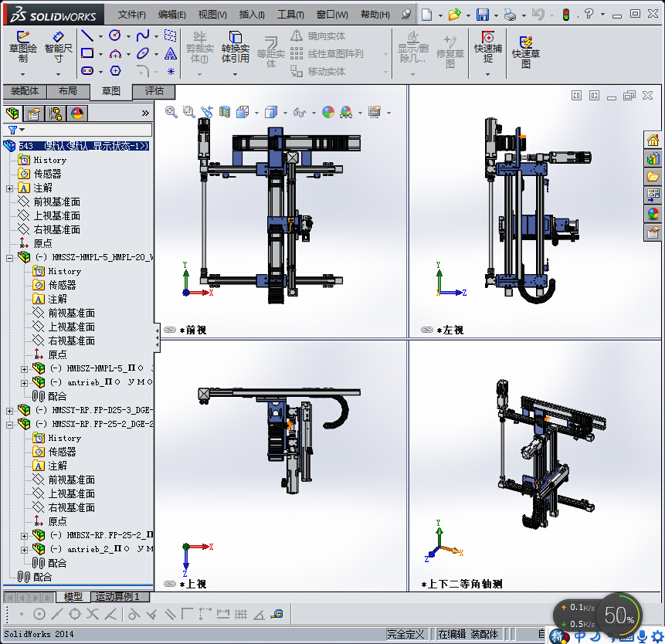The width and height of the screenshot is (665, 644).
Task: Click the 50% network speed widget
Action: click(x=619, y=615)
